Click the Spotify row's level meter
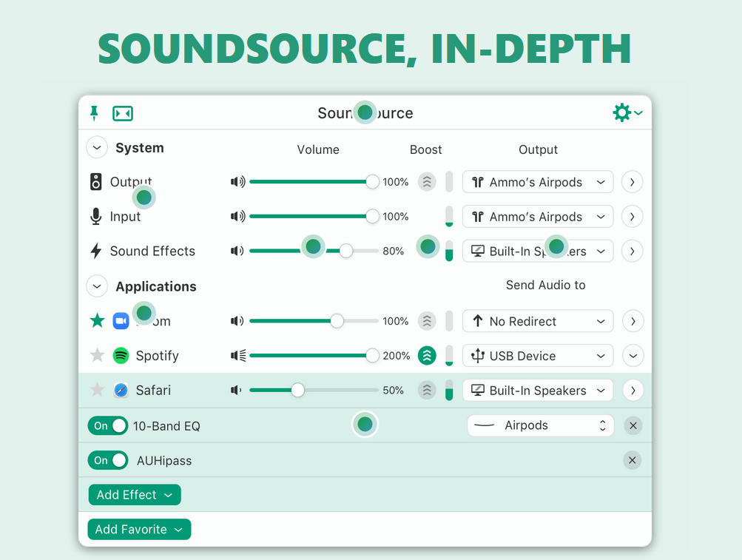This screenshot has height=560, width=742. tap(449, 356)
